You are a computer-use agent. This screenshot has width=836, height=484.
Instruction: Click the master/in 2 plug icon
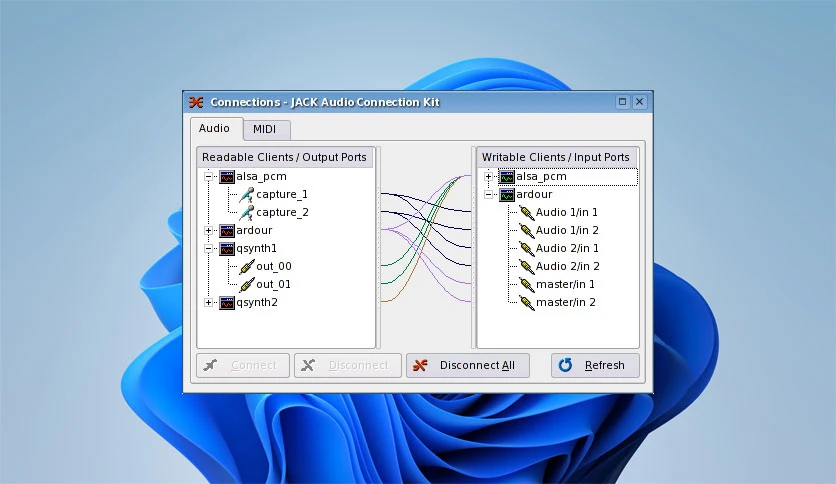[527, 303]
